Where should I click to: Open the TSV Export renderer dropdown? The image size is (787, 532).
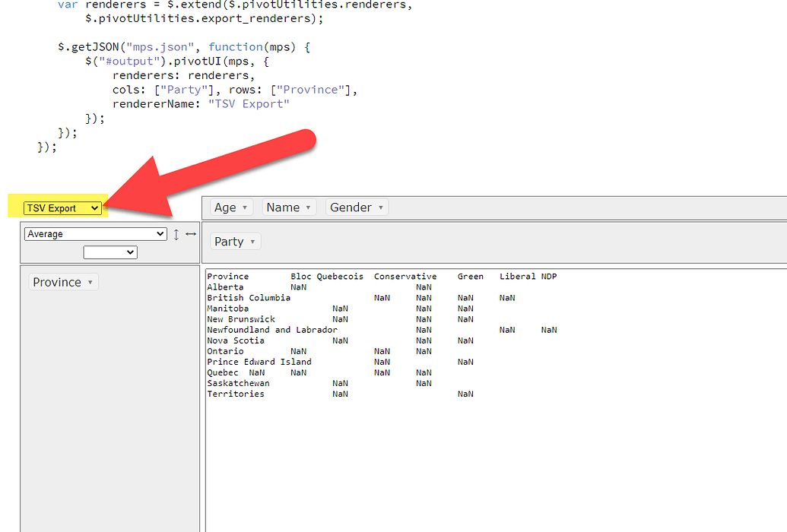61,207
